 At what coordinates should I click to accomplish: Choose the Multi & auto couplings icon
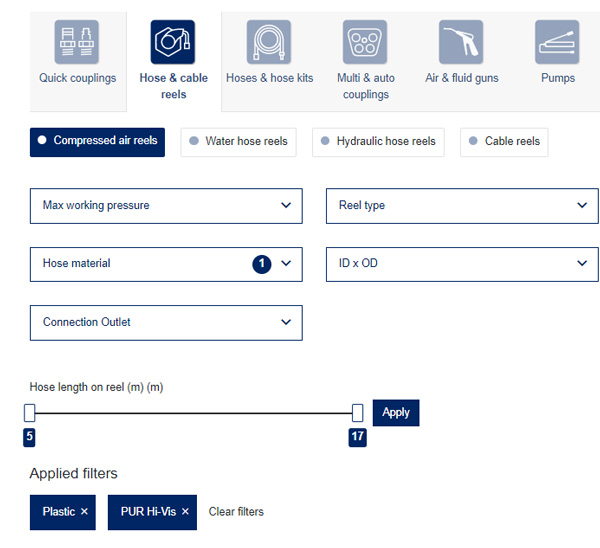(365, 42)
